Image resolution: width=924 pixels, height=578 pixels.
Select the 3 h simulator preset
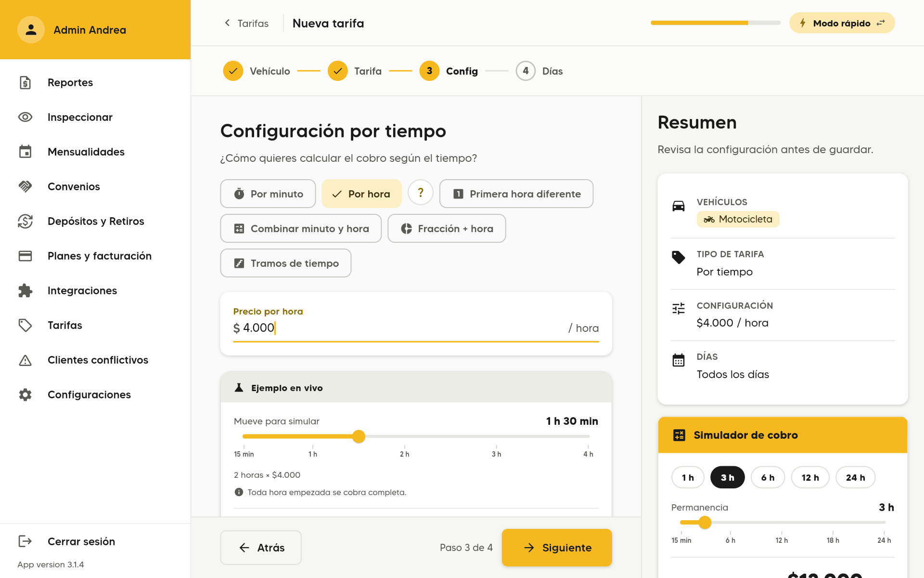click(x=728, y=477)
